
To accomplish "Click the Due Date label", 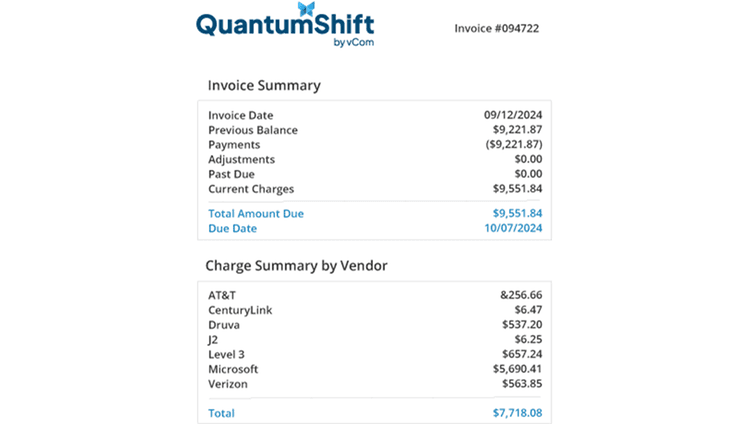I will (x=232, y=228).
